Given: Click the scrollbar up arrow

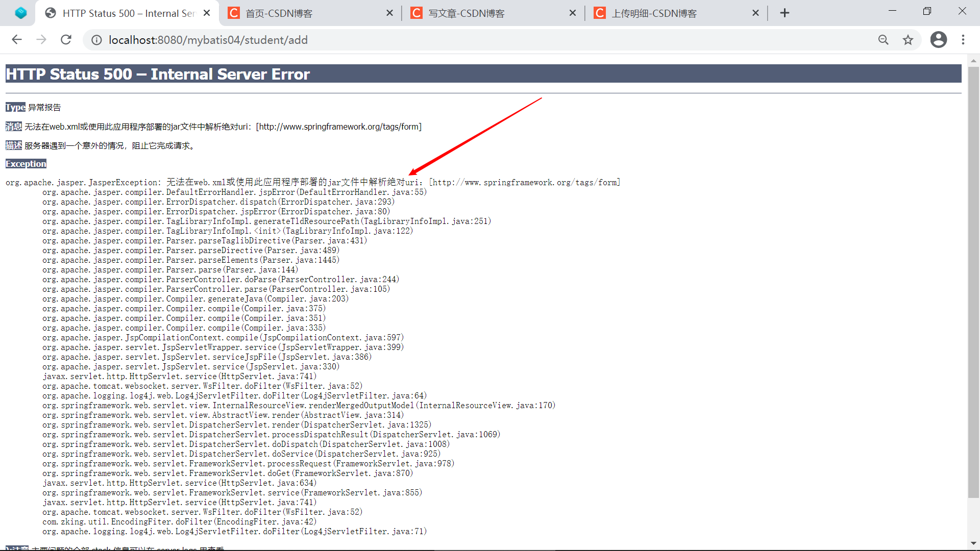Looking at the screenshot, I should click(x=974, y=61).
